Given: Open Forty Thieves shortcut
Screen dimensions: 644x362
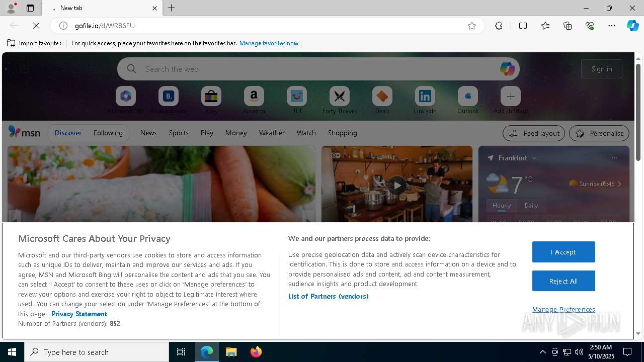Looking at the screenshot, I should pos(340,100).
